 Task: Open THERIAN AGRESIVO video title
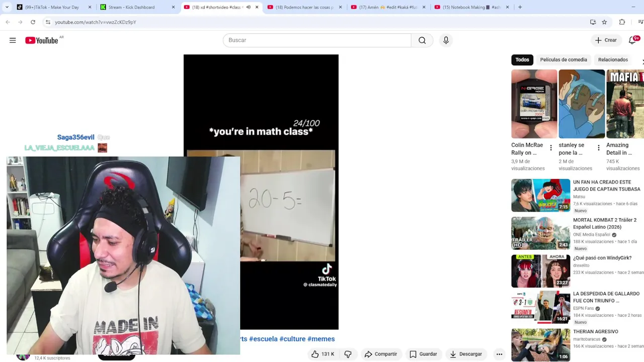pos(596,332)
